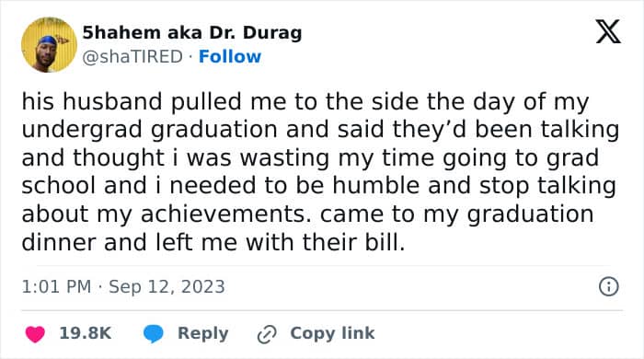Click the 'undergrad graduation' tweet line

(320, 130)
